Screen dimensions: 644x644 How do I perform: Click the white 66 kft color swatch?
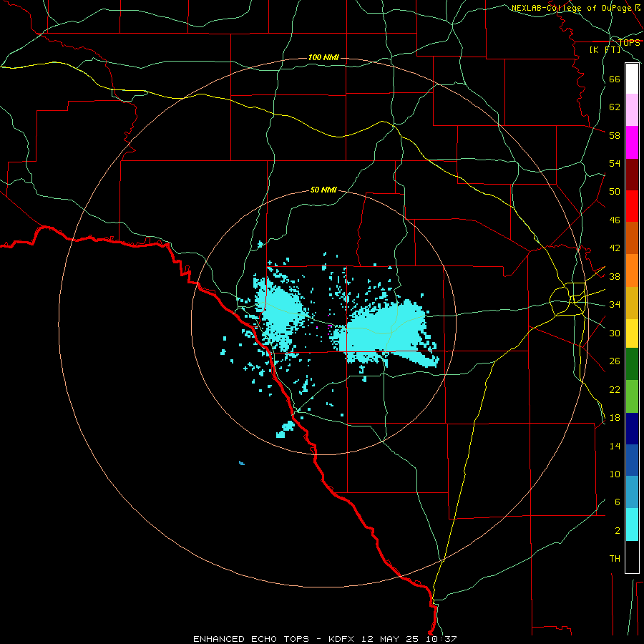coord(632,79)
